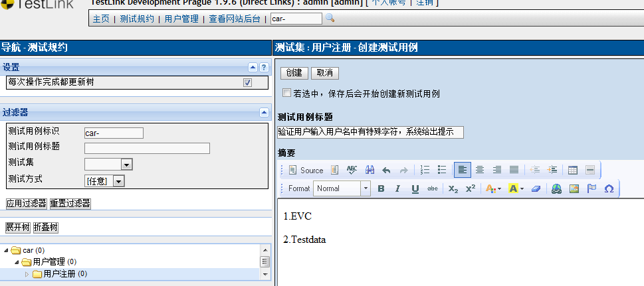Image resolution: width=644 pixels, height=286 pixels.
Task: Insert a hyperlink with the globe icon
Action: [556, 188]
